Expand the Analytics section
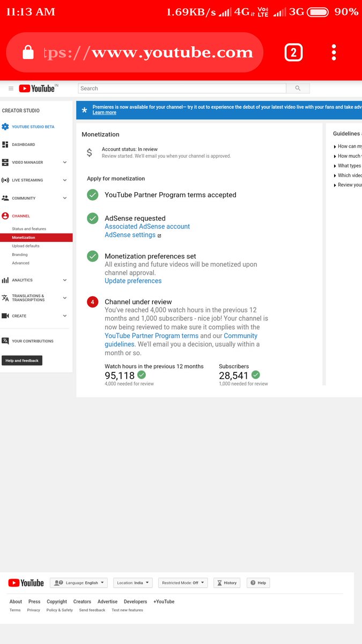The height and width of the screenshot is (644, 362). coord(65,280)
